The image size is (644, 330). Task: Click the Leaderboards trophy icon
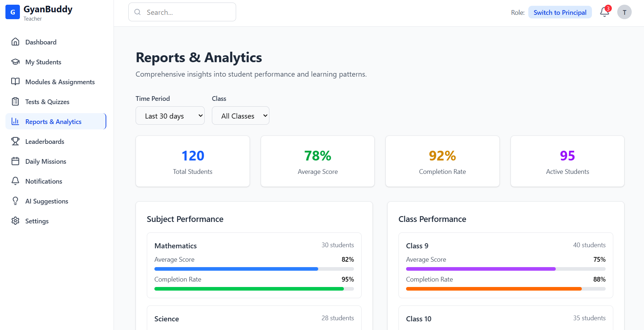[x=15, y=141]
